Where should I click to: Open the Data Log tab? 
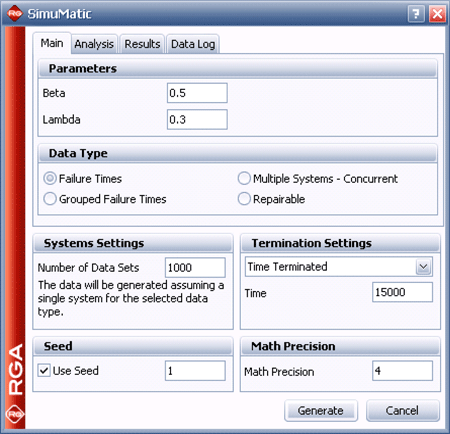pos(193,44)
